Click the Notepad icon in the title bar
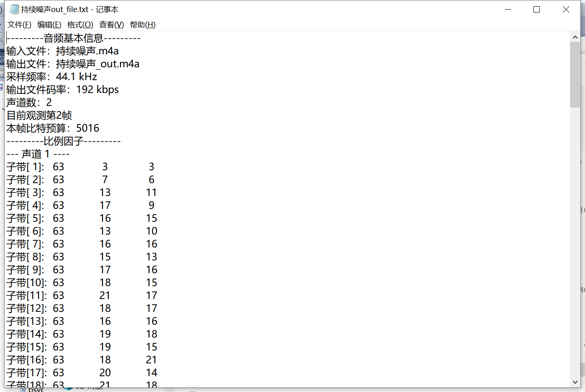The width and height of the screenshot is (585, 392). [14, 9]
